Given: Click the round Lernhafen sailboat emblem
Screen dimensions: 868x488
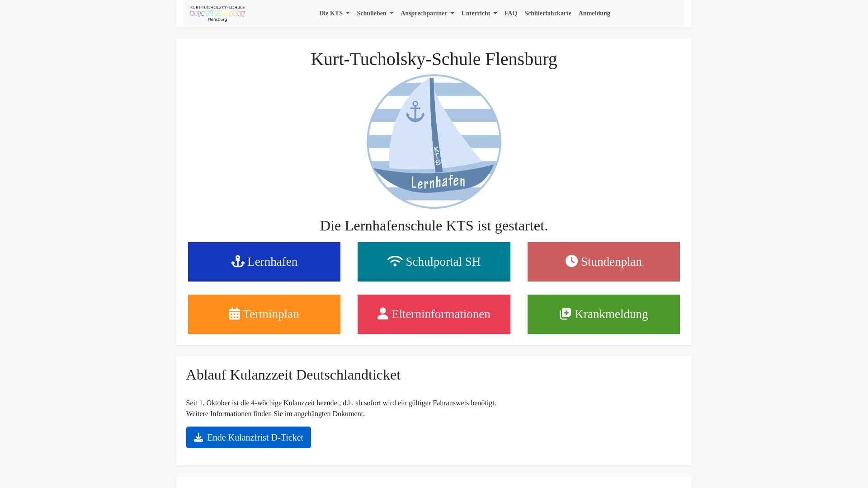Looking at the screenshot, I should click(434, 141).
